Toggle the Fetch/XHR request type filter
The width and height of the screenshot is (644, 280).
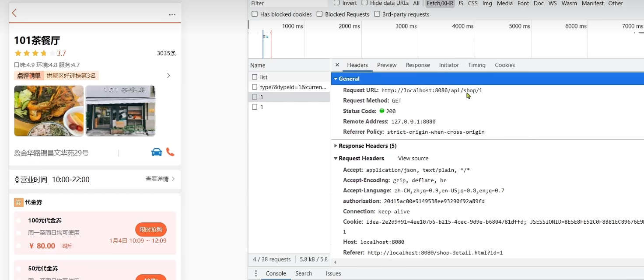tap(440, 3)
